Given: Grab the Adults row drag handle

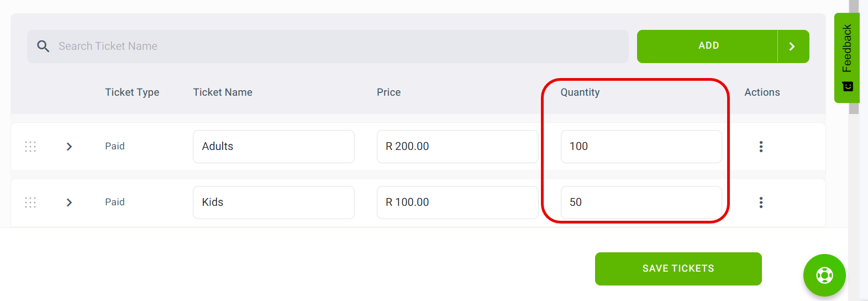Looking at the screenshot, I should (x=30, y=147).
